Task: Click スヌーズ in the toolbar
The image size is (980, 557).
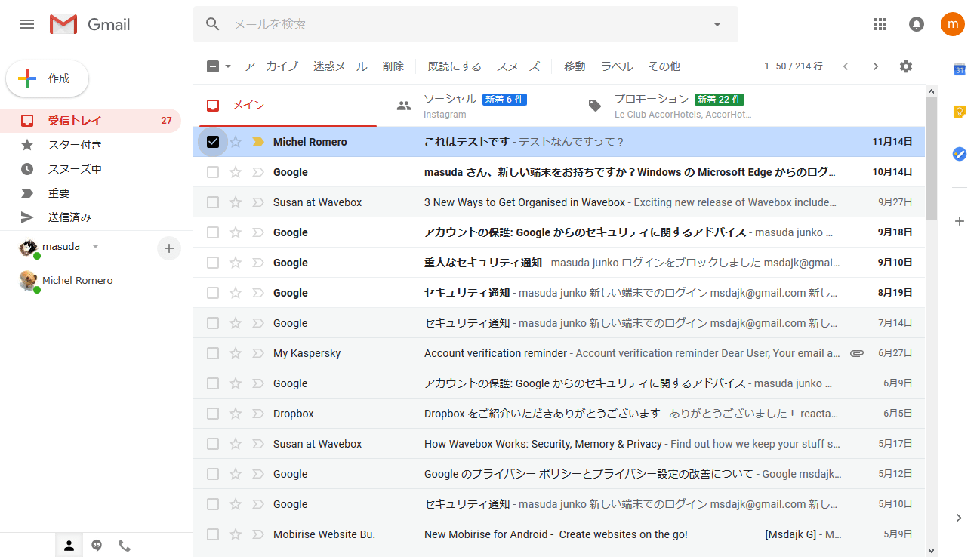Action: (x=519, y=66)
